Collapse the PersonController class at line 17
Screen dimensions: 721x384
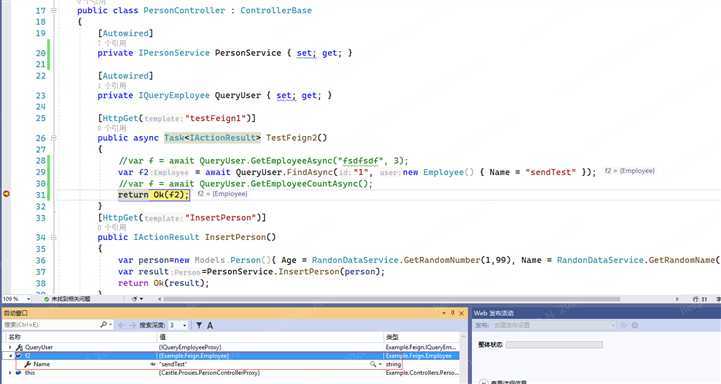(x=53, y=11)
